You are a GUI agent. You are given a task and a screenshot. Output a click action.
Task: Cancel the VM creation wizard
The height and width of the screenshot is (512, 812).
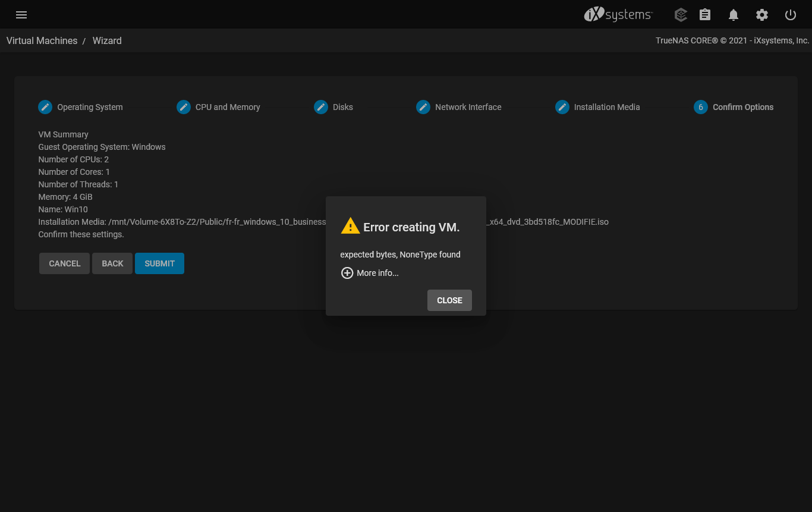64,263
